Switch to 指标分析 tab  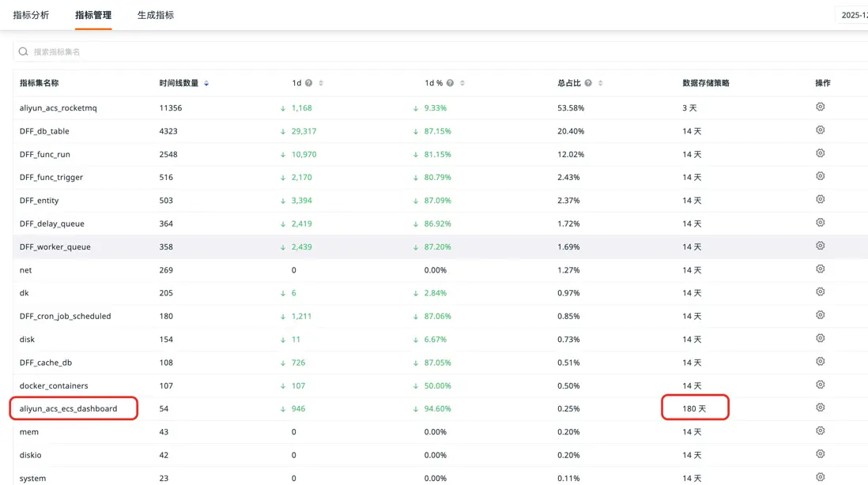pos(31,15)
